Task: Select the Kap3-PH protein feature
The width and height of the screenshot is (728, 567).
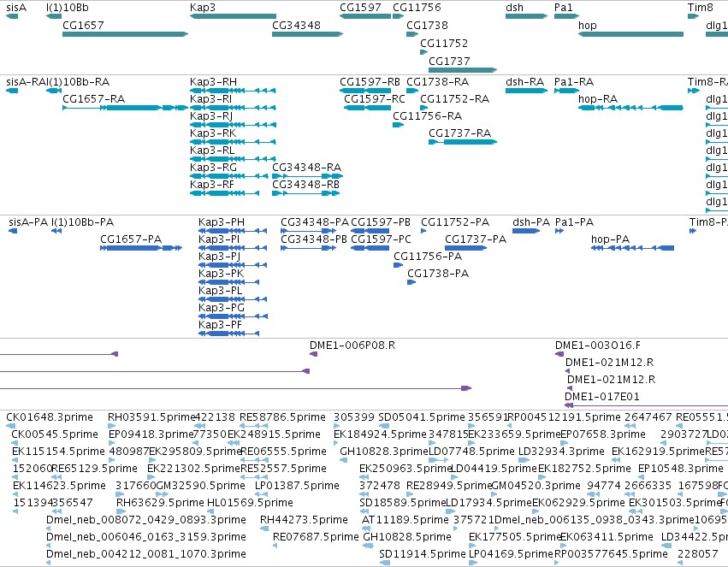Action: [x=233, y=231]
